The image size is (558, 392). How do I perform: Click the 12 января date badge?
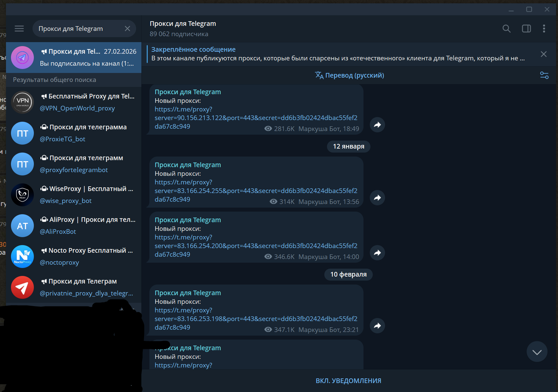pos(349,147)
